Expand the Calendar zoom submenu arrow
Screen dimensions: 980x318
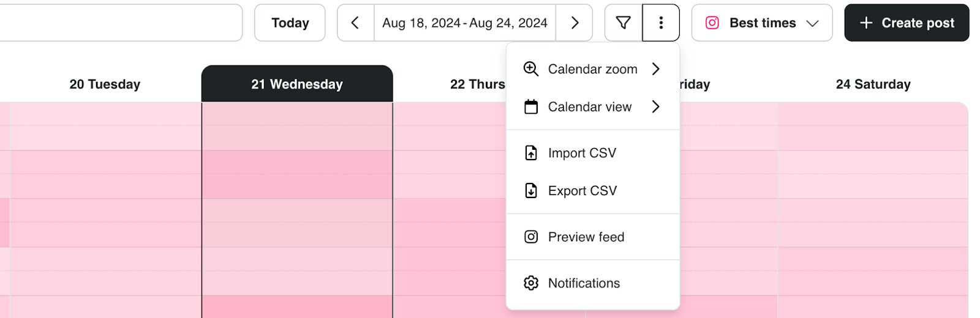pyautogui.click(x=656, y=69)
